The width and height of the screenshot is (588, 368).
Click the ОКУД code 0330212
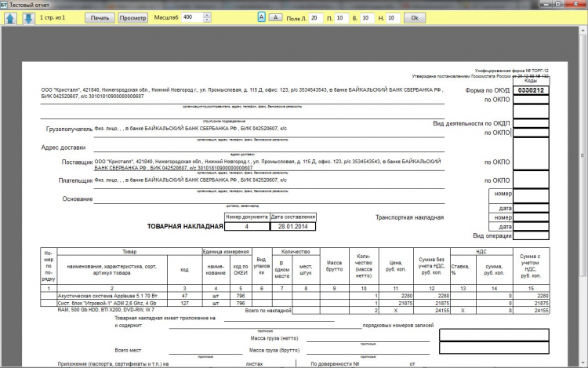[531, 90]
